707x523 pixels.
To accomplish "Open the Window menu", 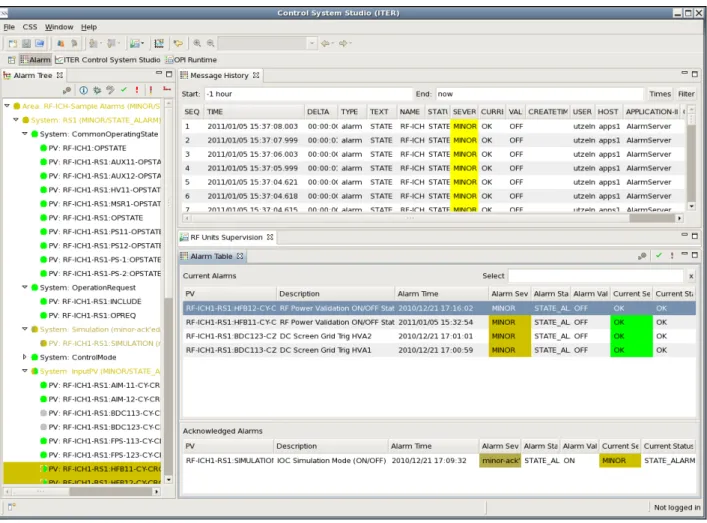I will coord(59,27).
